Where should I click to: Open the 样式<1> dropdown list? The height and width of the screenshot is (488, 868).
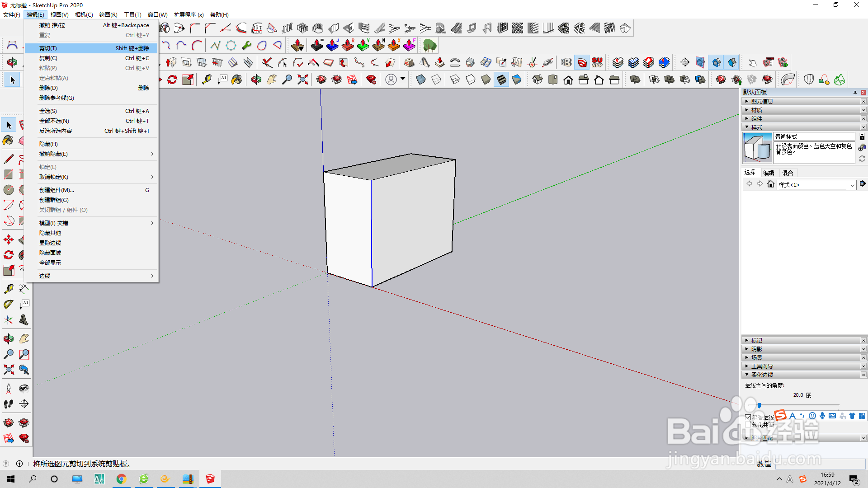pyautogui.click(x=852, y=185)
